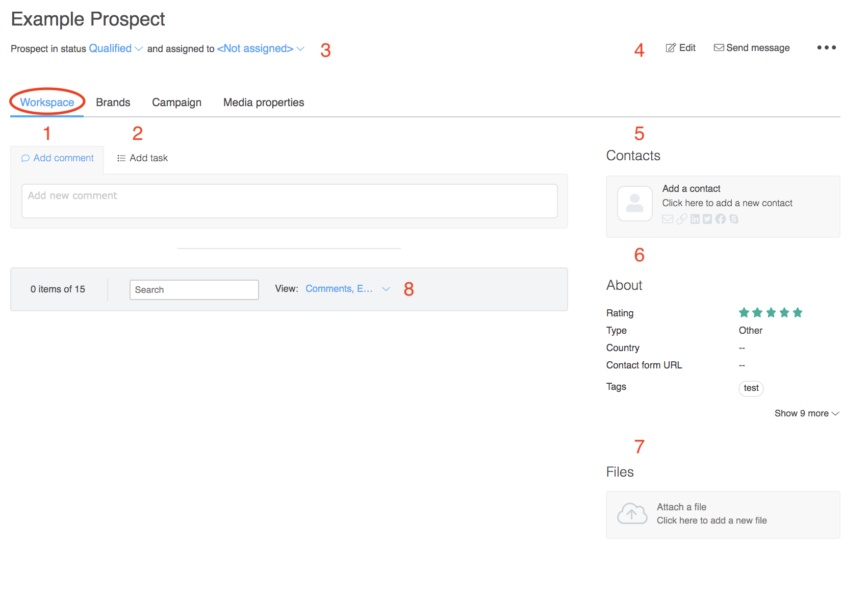868x595 pixels.
Task: Select the Add task tab
Action: coord(142,158)
